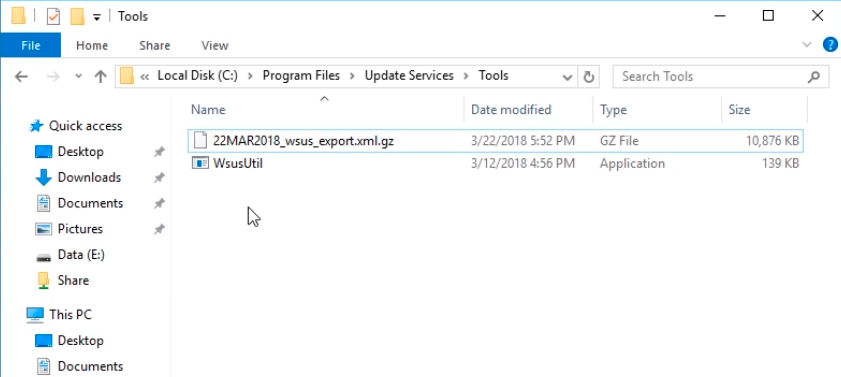Open Documents under Quick access
The image size is (841, 377).
[90, 203]
